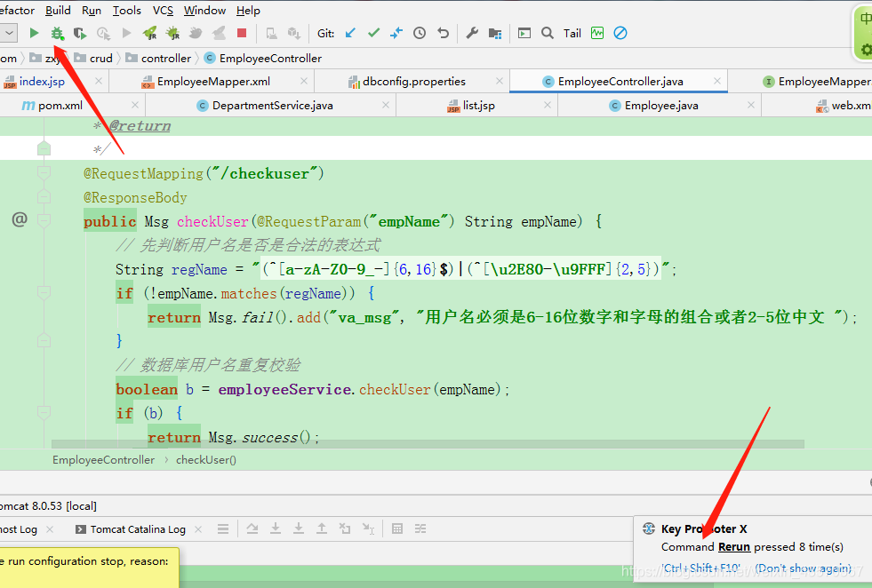Open Evaluate Expression calculator icon
Screen dimensions: 872x588
397,528
